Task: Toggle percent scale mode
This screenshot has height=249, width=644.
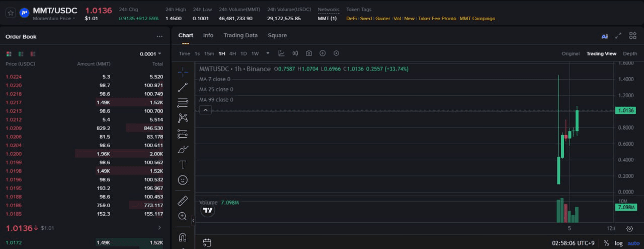Action: coord(606,243)
